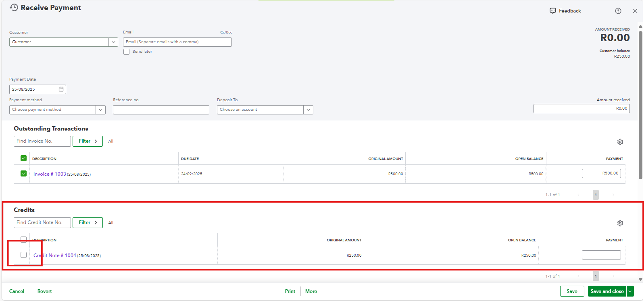Open the Filter button for outstanding invoices

click(x=88, y=141)
